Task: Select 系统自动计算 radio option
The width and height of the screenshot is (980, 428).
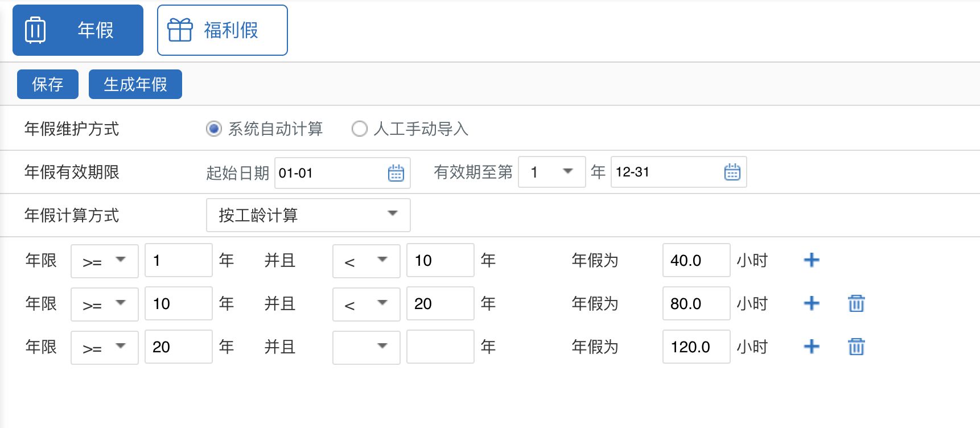Action: tap(214, 129)
